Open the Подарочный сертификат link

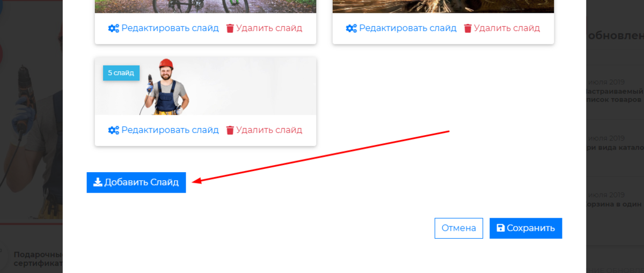point(39,259)
